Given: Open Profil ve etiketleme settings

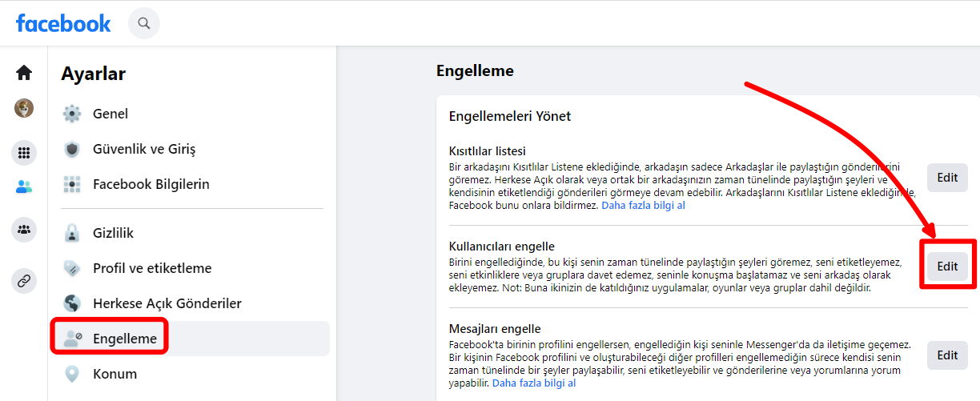Looking at the screenshot, I should coord(192,268).
